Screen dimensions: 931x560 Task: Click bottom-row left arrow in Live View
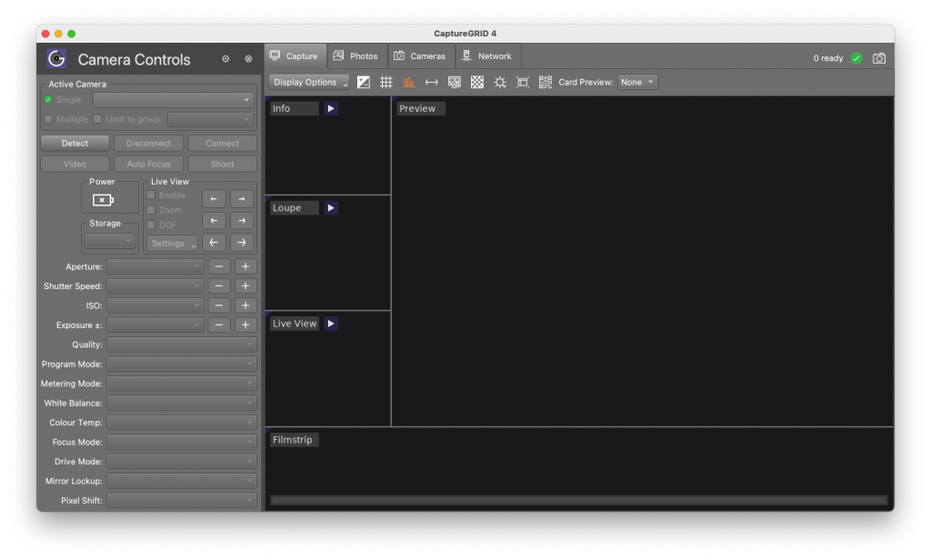click(214, 243)
